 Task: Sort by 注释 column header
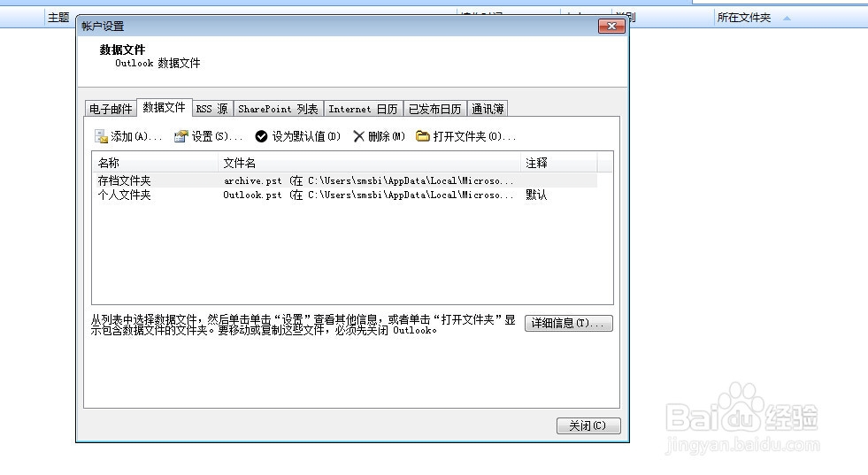(x=559, y=163)
